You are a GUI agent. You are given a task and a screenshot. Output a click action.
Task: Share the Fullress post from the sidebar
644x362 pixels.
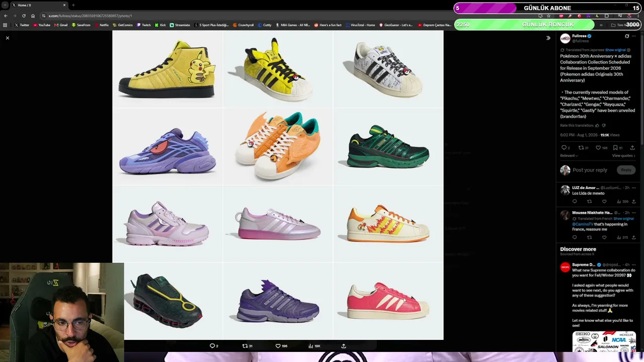[633, 148]
